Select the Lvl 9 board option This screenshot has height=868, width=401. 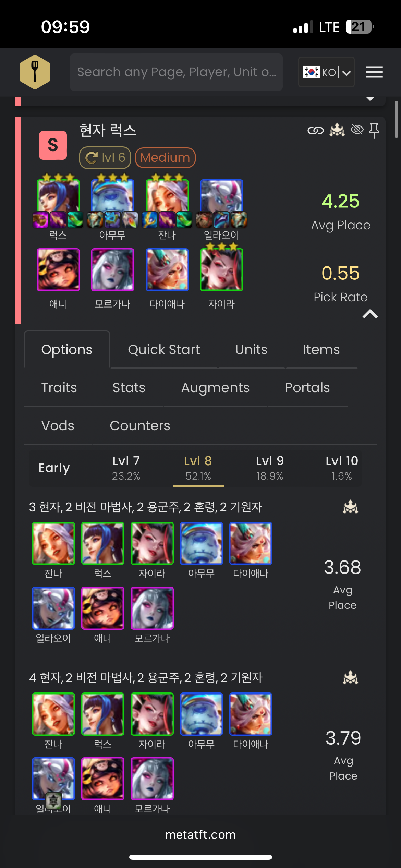[x=270, y=468]
